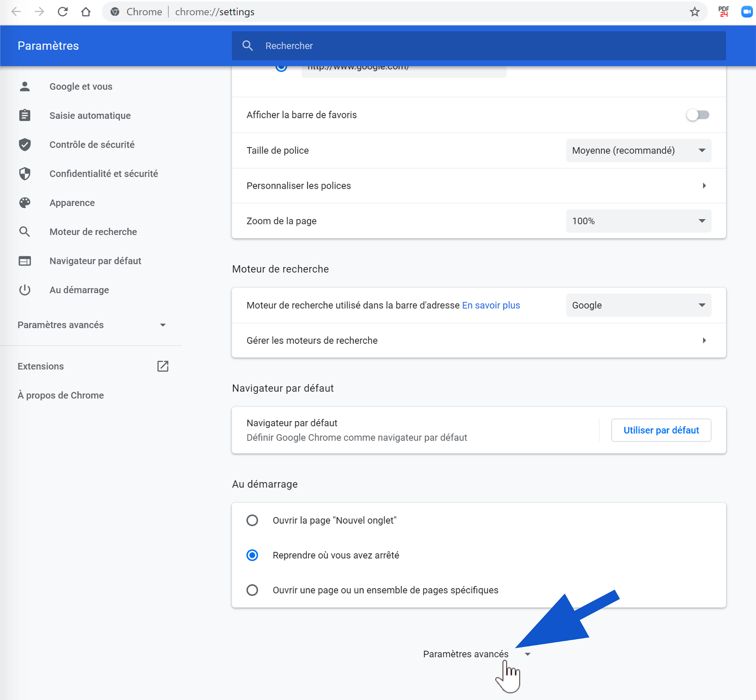Click the shield check icon for Contrôle de sécurité
756x700 pixels.
pyautogui.click(x=25, y=144)
